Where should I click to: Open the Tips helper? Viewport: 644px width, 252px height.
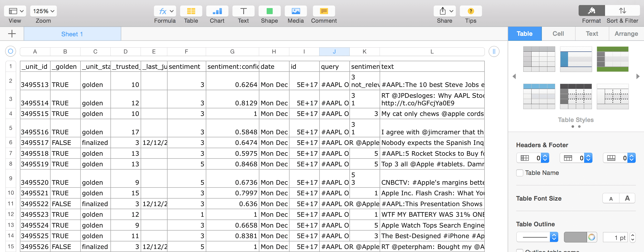[470, 11]
